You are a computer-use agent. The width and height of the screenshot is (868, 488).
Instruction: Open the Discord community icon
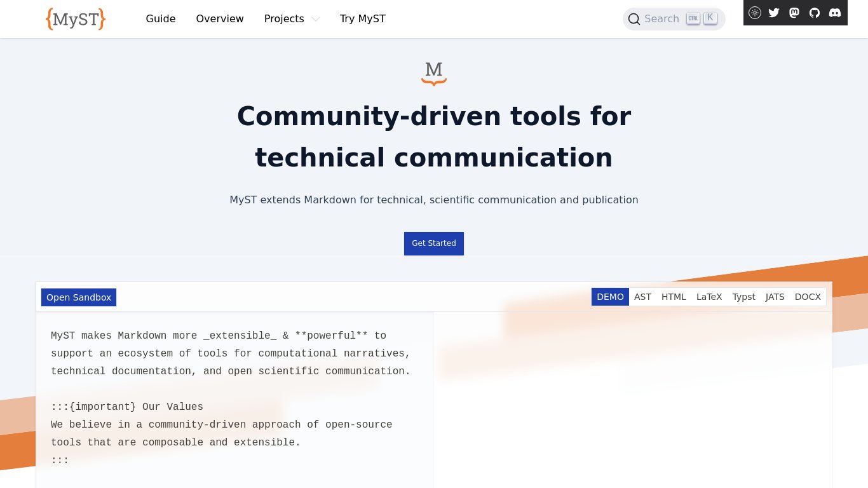click(835, 13)
